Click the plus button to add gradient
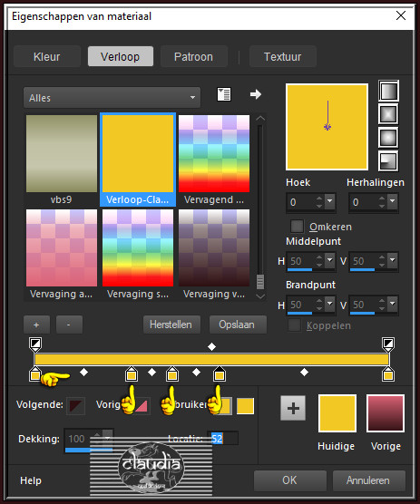Viewport: 420px width, 504px height. [36, 325]
